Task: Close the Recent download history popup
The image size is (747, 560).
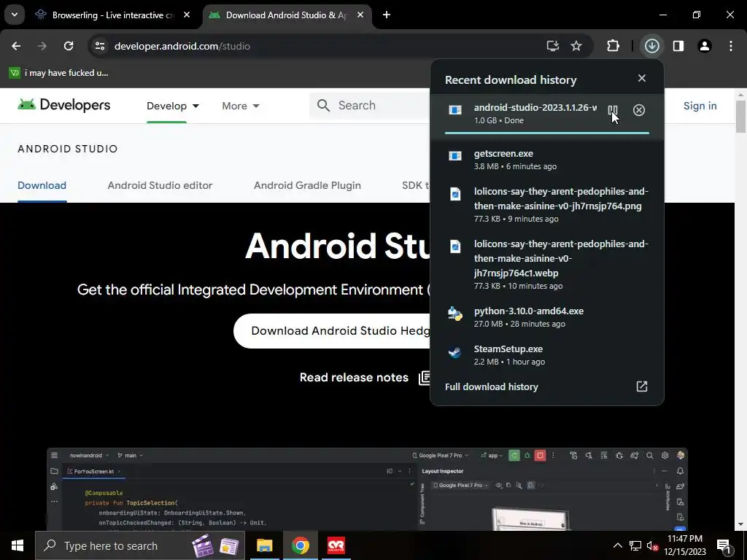Action: (x=642, y=78)
